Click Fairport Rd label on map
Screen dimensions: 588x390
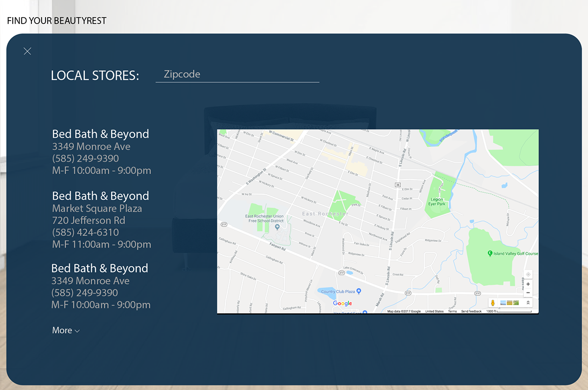coord(277,246)
